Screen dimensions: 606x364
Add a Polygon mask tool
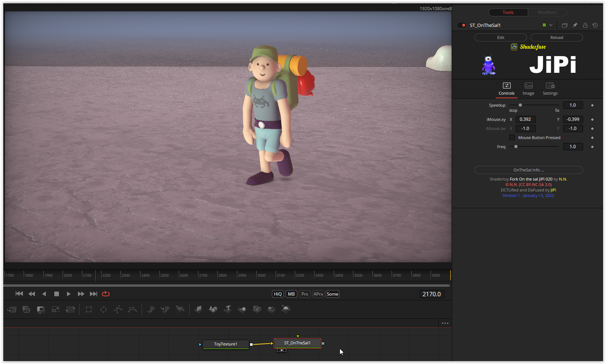click(118, 309)
